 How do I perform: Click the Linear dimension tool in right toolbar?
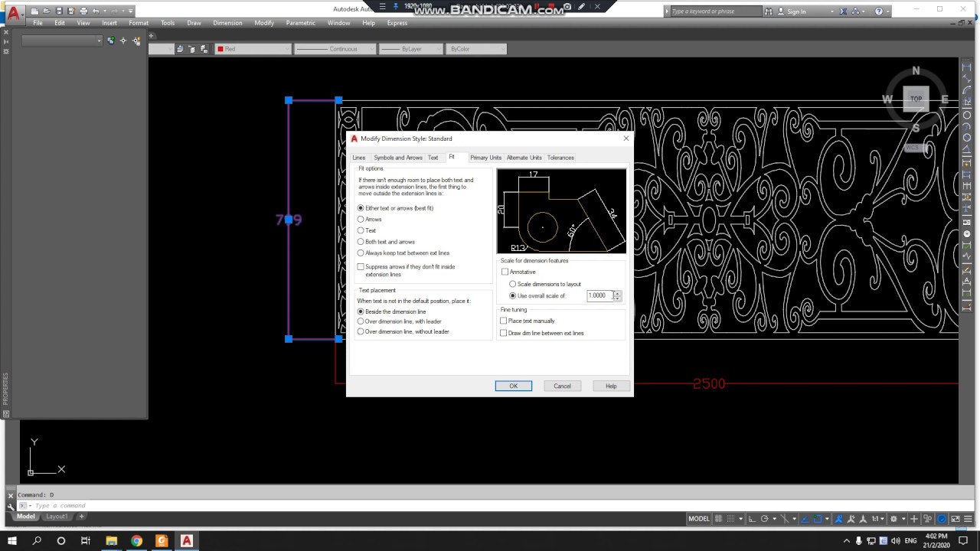(967, 67)
